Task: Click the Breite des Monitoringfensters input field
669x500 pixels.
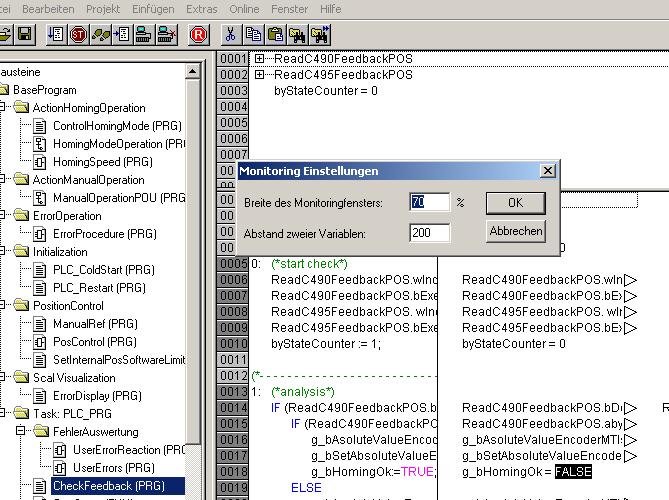Action: tap(429, 202)
